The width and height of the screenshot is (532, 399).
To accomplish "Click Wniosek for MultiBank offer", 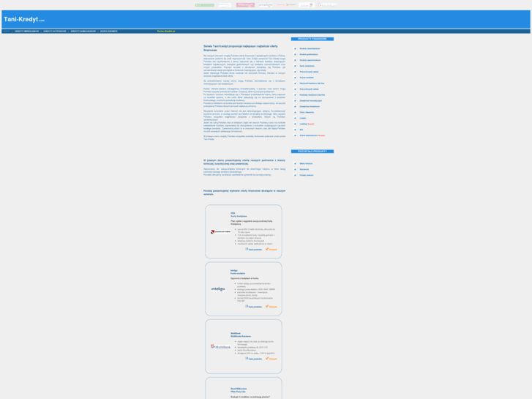I will [271, 359].
